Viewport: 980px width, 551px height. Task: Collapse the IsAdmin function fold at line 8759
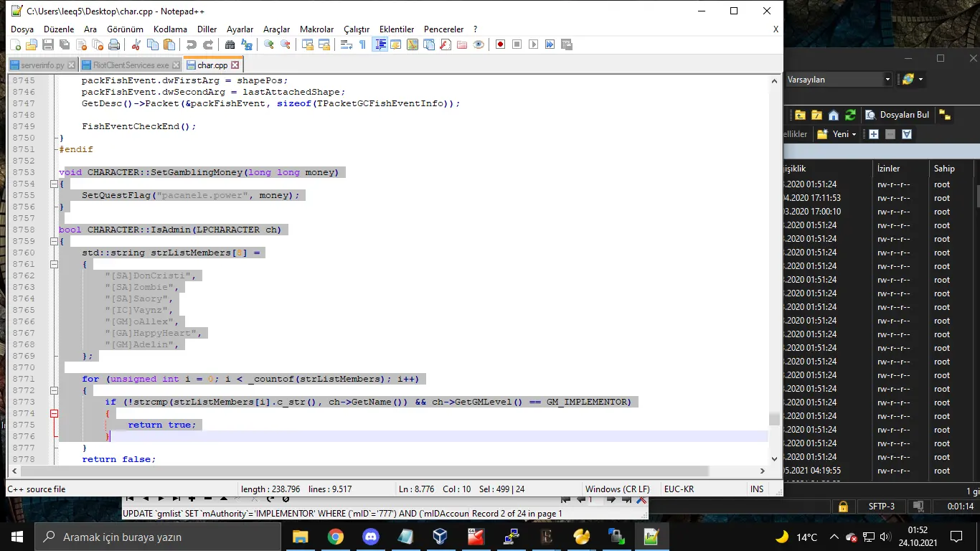54,241
